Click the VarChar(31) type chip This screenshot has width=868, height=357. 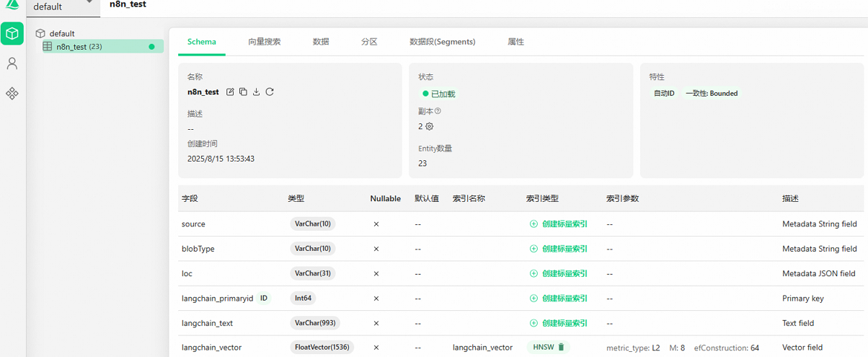click(x=313, y=273)
